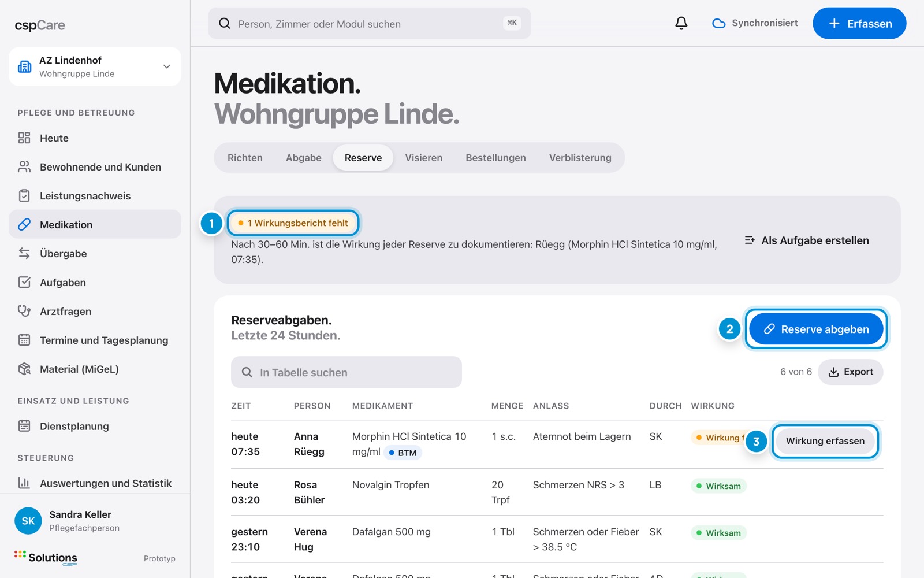Select the Reserve tab
This screenshot has width=924, height=578.
[x=363, y=158]
